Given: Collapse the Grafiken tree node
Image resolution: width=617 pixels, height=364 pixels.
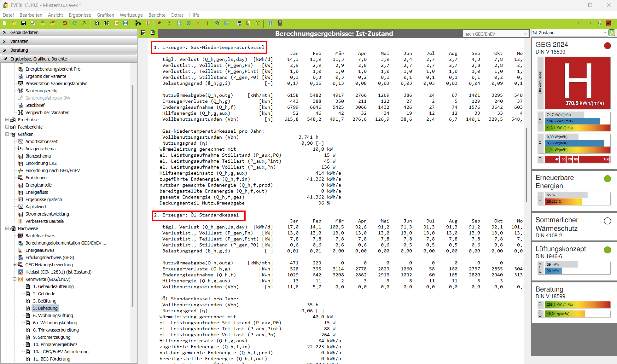Looking at the screenshot, I should (x=7, y=134).
